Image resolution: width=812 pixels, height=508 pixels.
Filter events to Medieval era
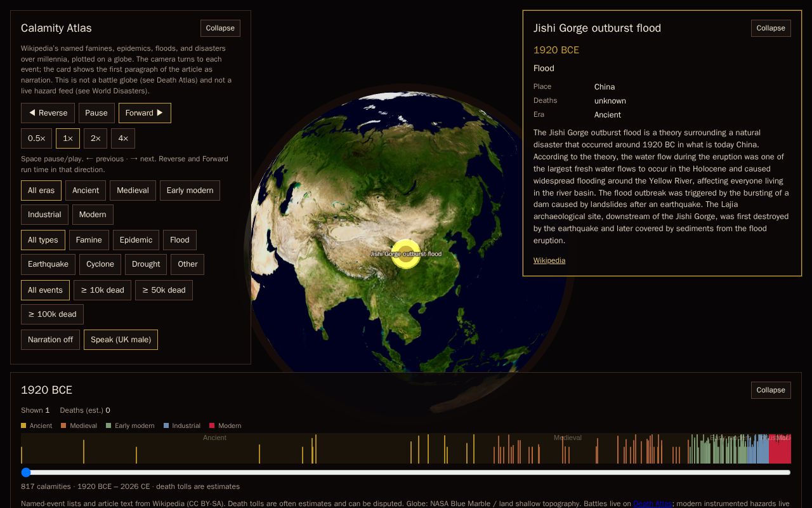[x=133, y=190]
